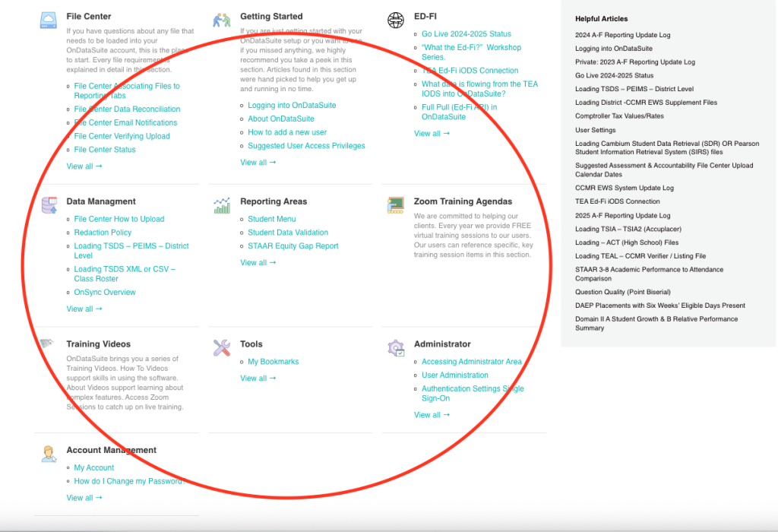Open Loading TSDS – PEIMS – District Level under Data Managment
Image resolution: width=778 pixels, height=532 pixels.
coord(131,251)
